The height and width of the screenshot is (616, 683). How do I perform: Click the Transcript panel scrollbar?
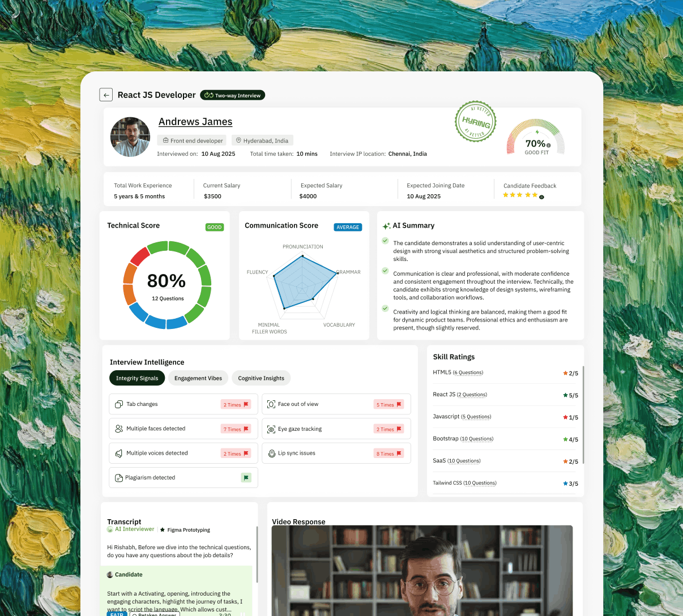[x=257, y=555]
